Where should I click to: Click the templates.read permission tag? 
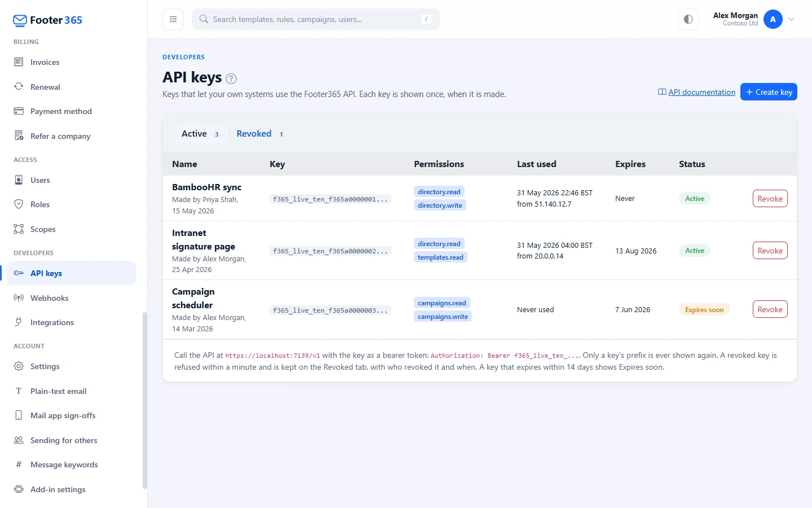[440, 257]
